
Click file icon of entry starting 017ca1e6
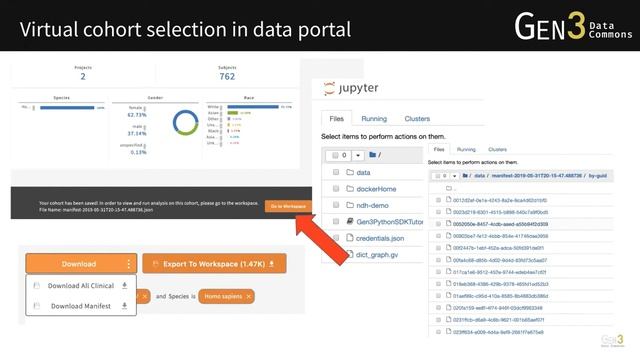point(449,271)
